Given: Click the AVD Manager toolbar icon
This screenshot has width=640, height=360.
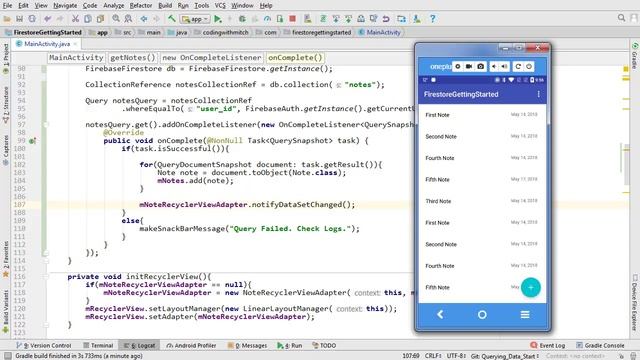Looking at the screenshot, I should pyautogui.click(x=308, y=19).
